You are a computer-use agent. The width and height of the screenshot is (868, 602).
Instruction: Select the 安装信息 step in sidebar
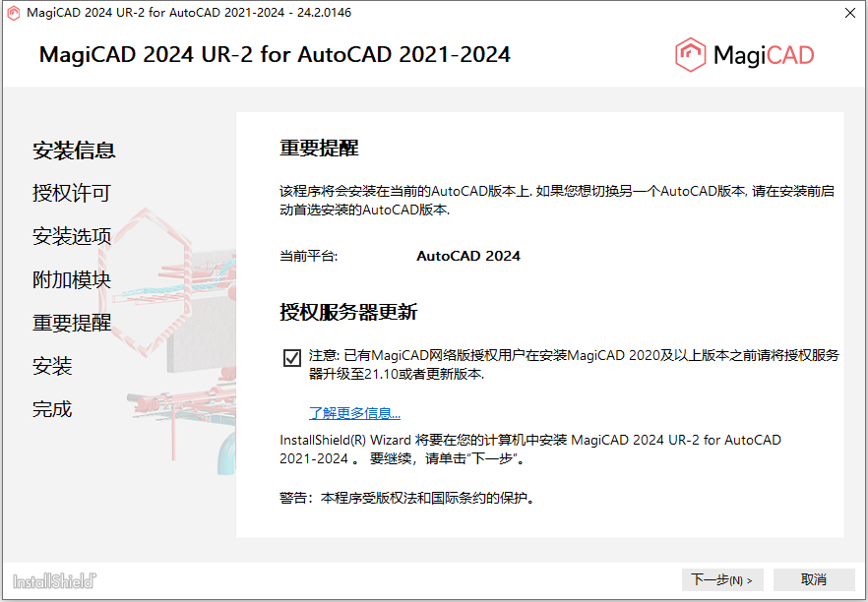pyautogui.click(x=74, y=150)
